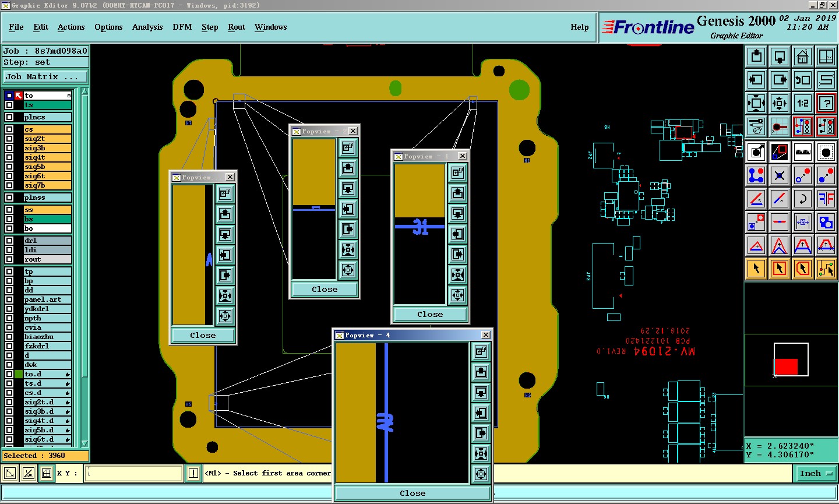Open the Inch units dropdown
The height and width of the screenshot is (504, 839).
816,474
